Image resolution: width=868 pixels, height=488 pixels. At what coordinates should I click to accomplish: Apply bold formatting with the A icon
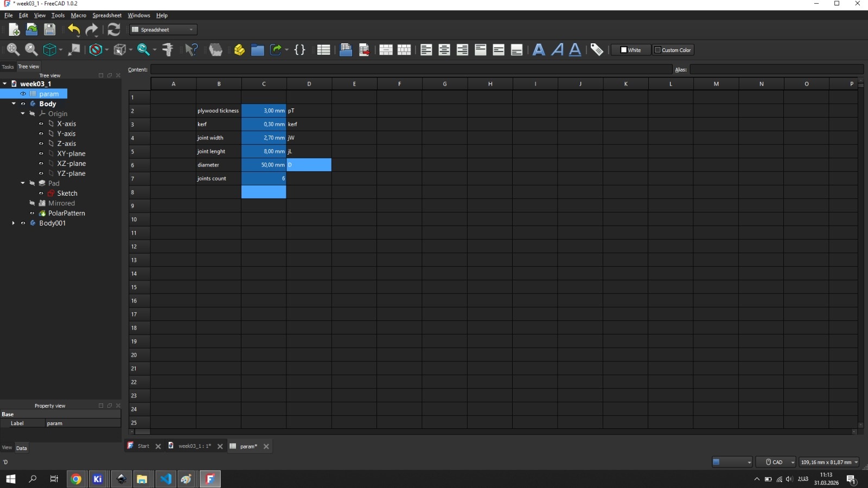(539, 50)
